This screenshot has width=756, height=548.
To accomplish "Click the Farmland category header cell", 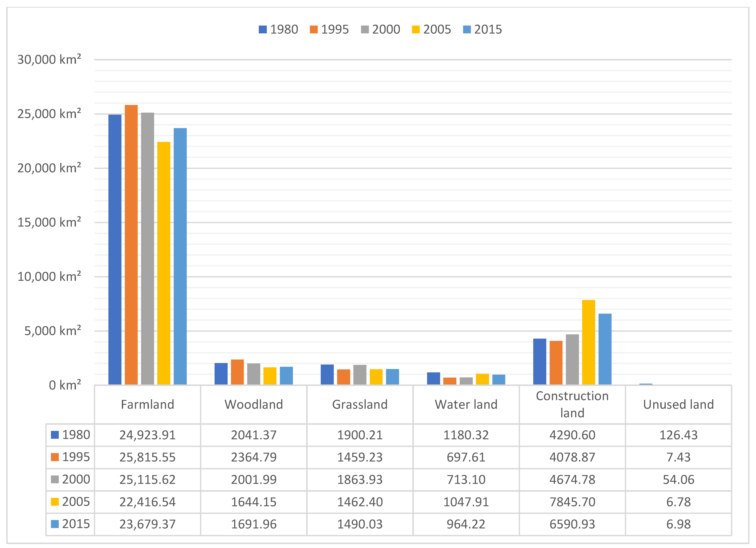I will pos(147,404).
